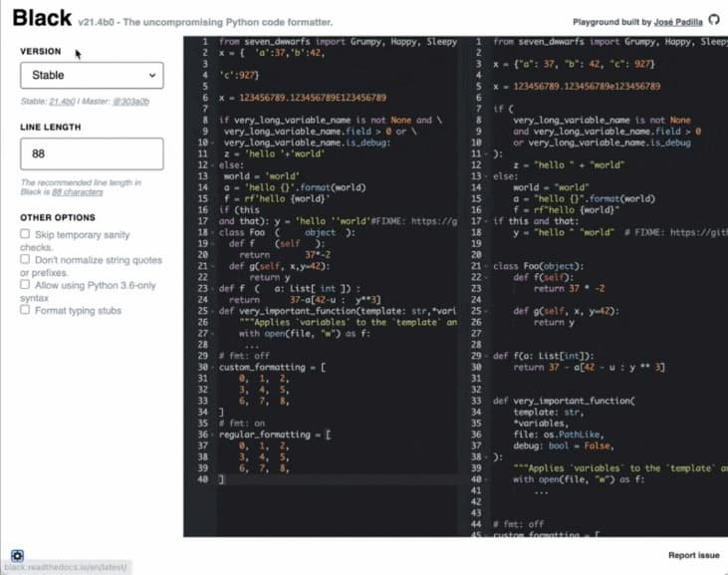Image resolution: width=728 pixels, height=575 pixels.
Task: Collapse the fold marker at input line 12 else
Action: (x=213, y=164)
